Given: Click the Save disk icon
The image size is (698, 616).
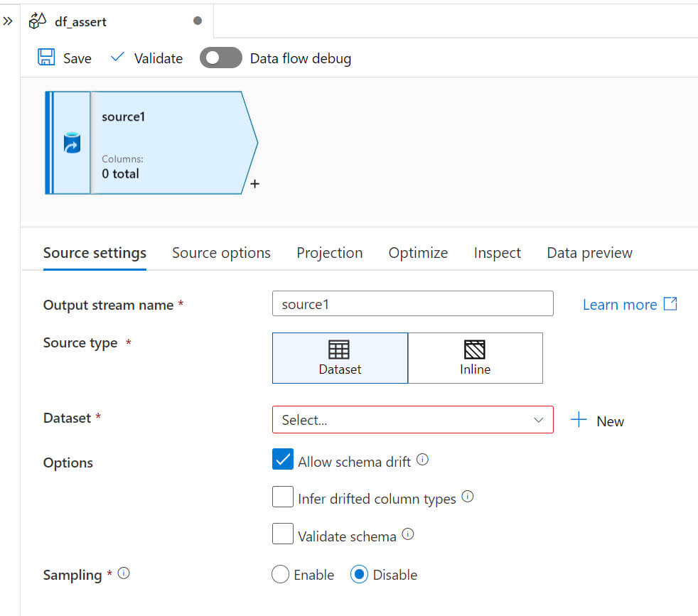Looking at the screenshot, I should (46, 58).
